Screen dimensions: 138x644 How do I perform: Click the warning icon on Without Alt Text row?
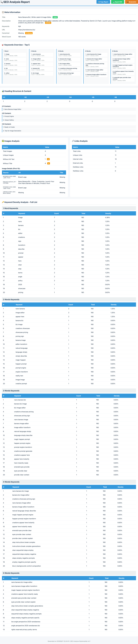49,159
